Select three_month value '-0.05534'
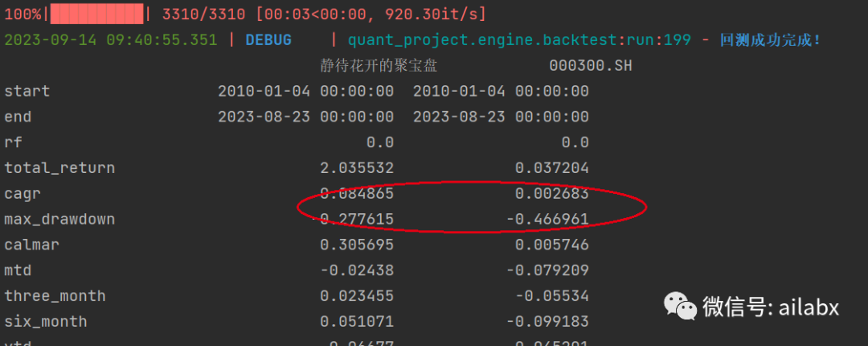Viewport: 868px width, 346px height. pos(552,296)
